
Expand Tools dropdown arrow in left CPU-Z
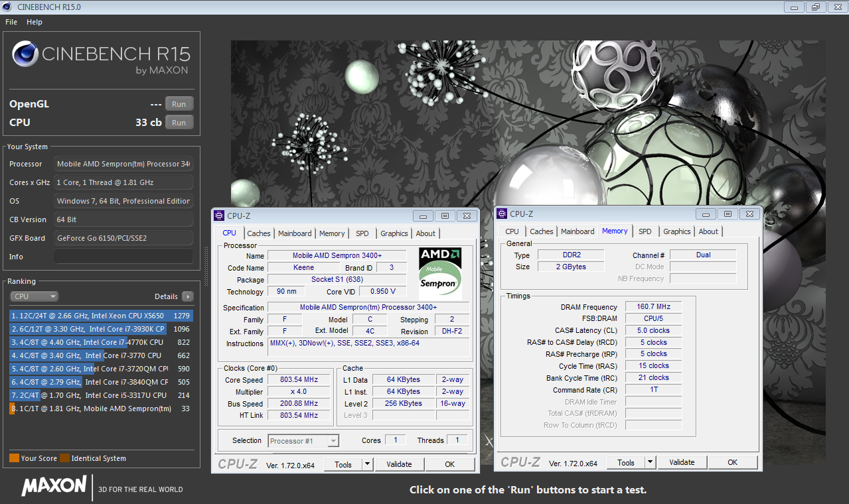[x=368, y=464]
